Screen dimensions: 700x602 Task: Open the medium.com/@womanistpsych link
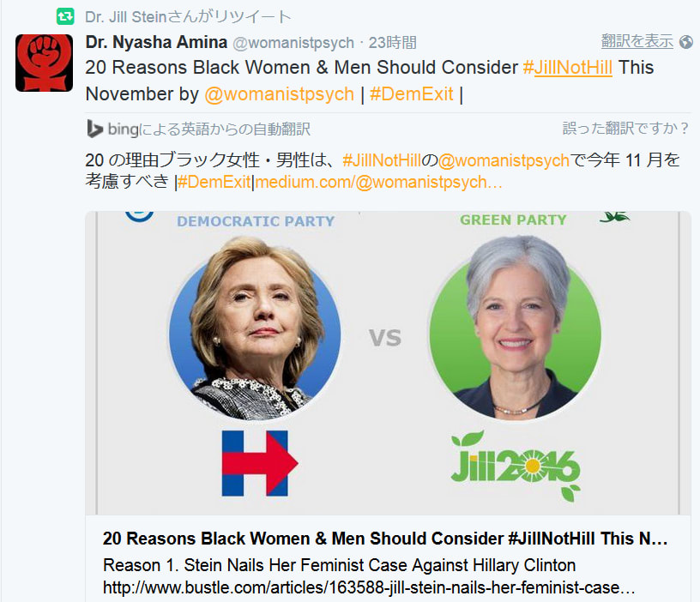pos(378,182)
